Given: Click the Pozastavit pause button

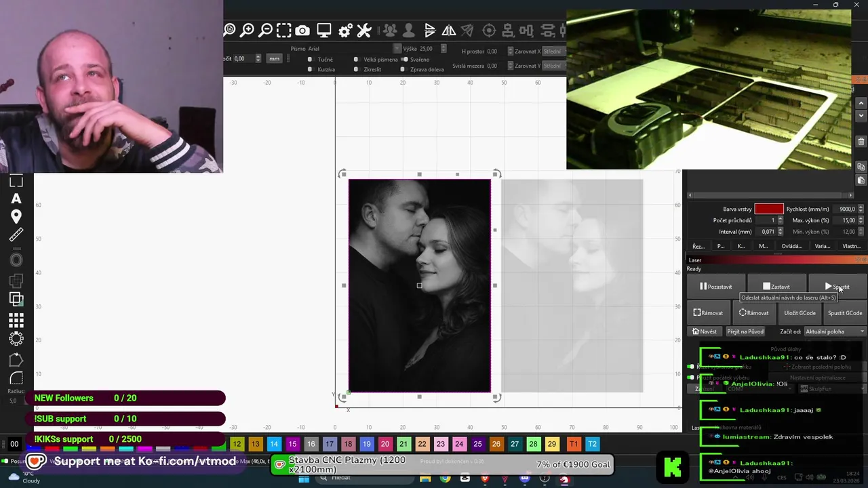Looking at the screenshot, I should click(x=716, y=287).
